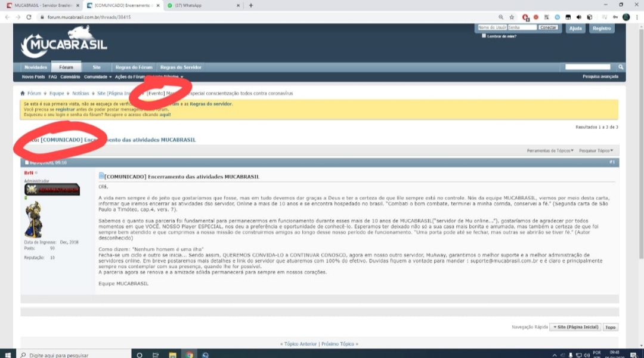Open Chrome from the Windows taskbar

point(189,354)
